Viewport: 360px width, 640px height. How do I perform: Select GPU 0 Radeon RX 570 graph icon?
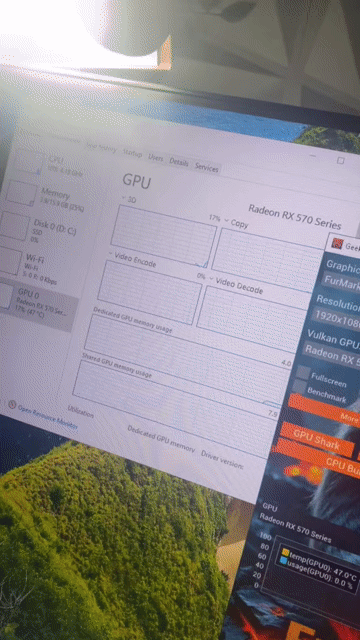coord(5,296)
